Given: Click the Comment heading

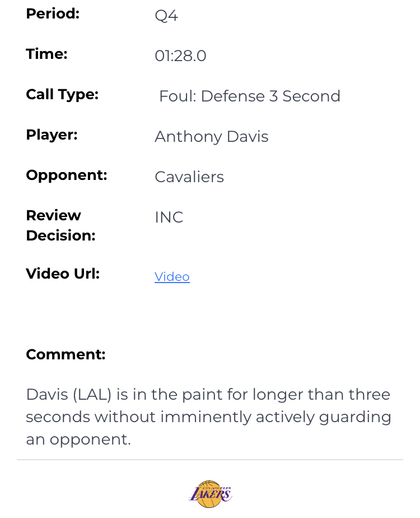Looking at the screenshot, I should 66,355.
